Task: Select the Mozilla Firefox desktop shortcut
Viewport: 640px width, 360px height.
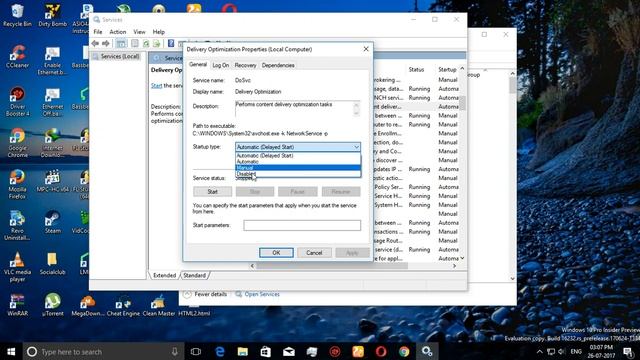Action: click(x=17, y=184)
